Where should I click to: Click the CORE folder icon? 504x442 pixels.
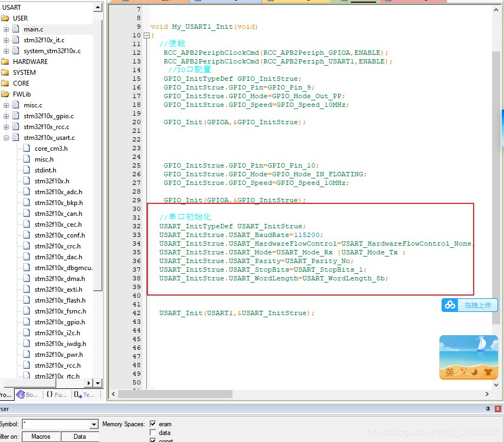pyautogui.click(x=5, y=84)
